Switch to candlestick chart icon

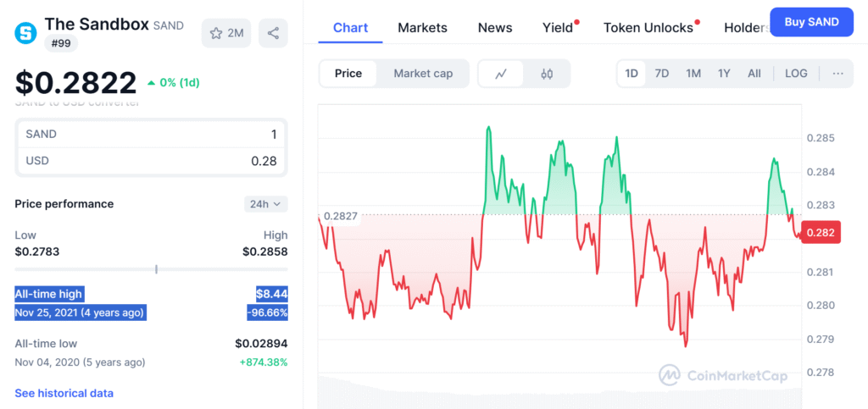(x=547, y=74)
